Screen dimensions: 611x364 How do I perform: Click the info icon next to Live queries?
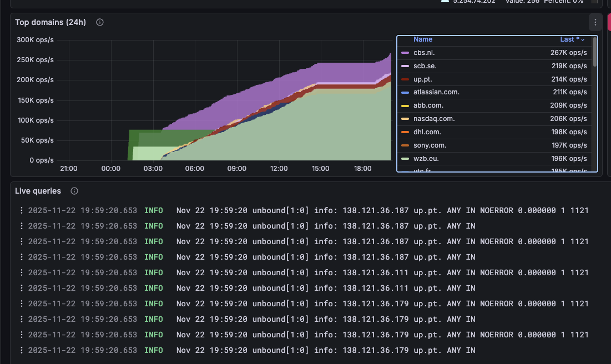74,191
